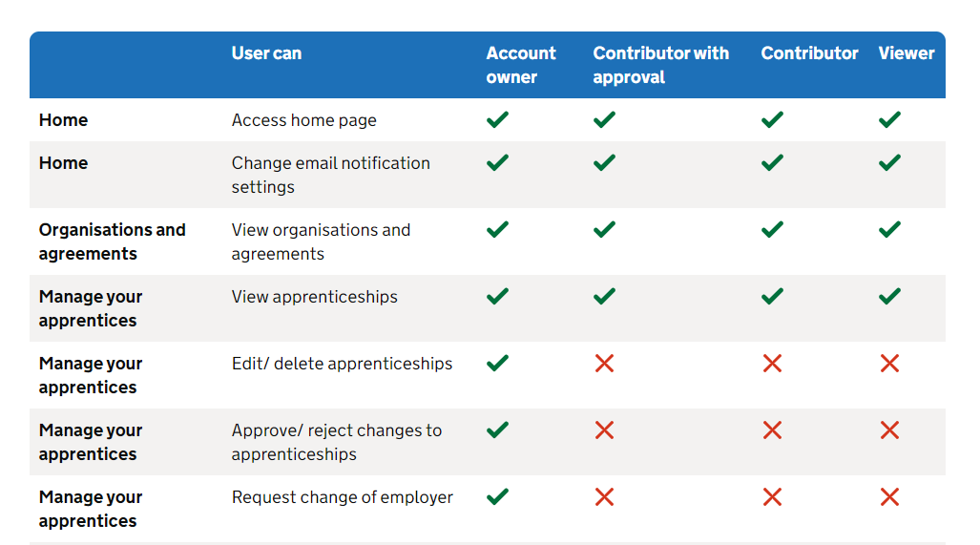Click Contributor with approval cross for Edit/delete apprenticeships
980x545 pixels.
[x=604, y=364]
